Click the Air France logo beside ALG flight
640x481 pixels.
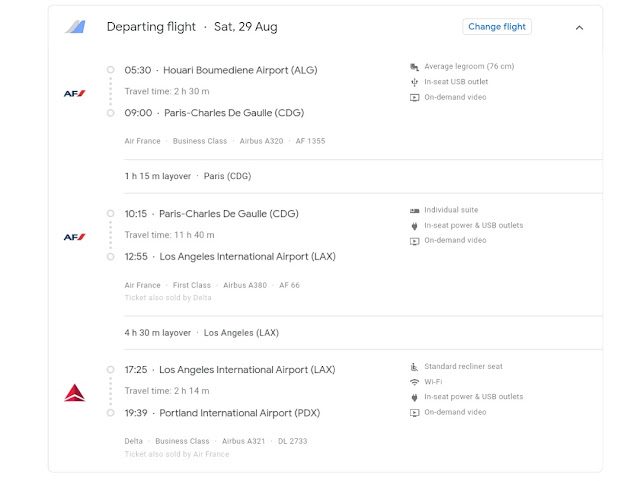tap(75, 94)
